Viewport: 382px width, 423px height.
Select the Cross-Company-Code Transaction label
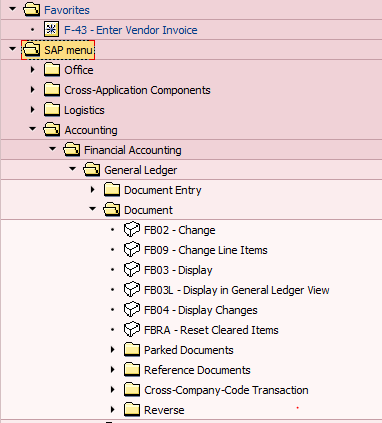226,390
